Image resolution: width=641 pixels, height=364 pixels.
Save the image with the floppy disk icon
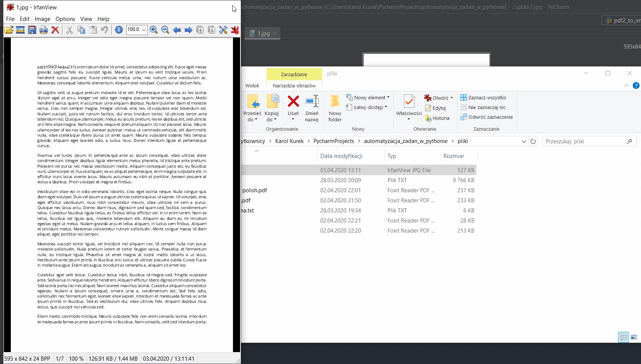(x=32, y=30)
